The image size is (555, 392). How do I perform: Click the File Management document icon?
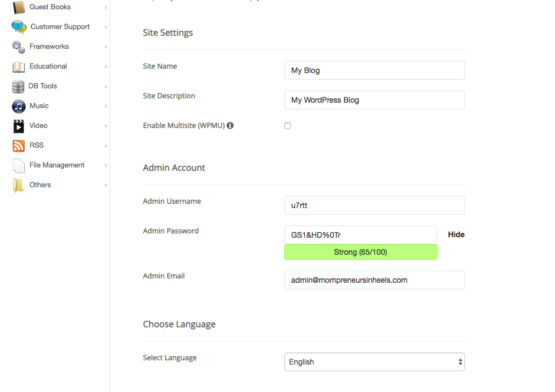point(19,165)
